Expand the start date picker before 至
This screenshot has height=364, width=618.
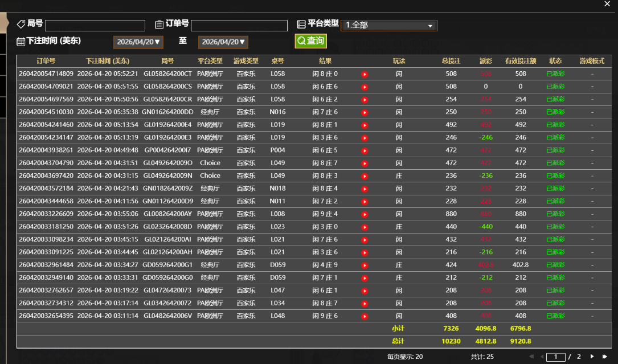click(138, 42)
